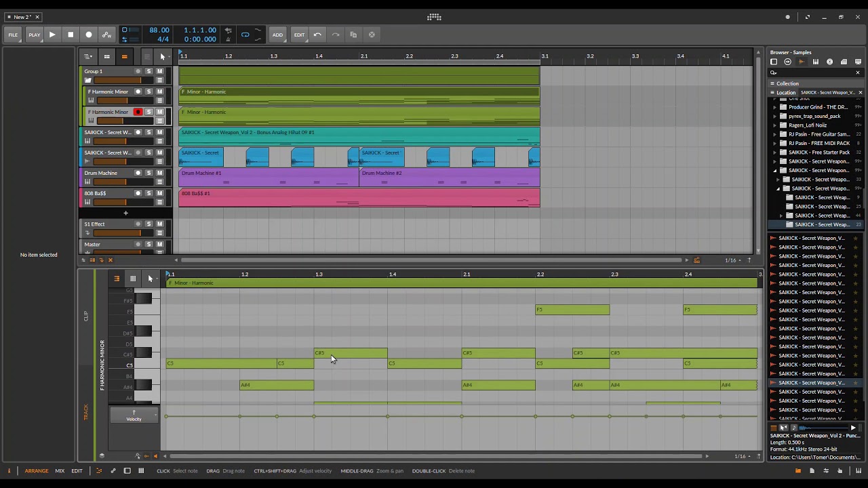Click the duplicate icon in the toolbar
The image size is (868, 488).
tap(353, 35)
